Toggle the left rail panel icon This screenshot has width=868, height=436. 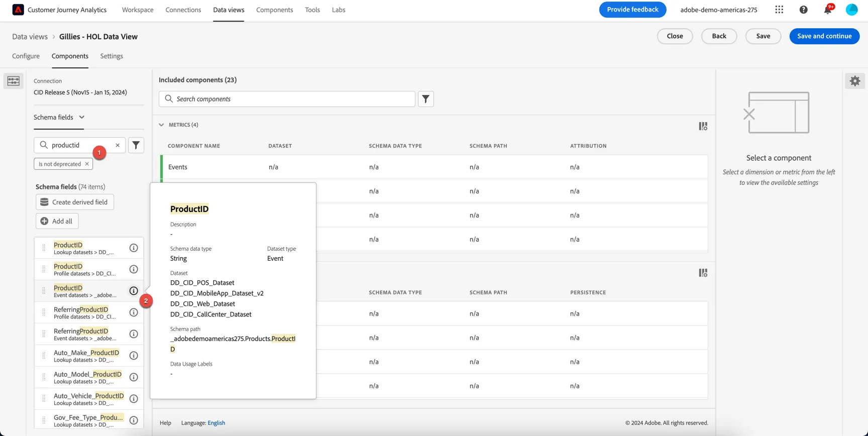pyautogui.click(x=14, y=81)
